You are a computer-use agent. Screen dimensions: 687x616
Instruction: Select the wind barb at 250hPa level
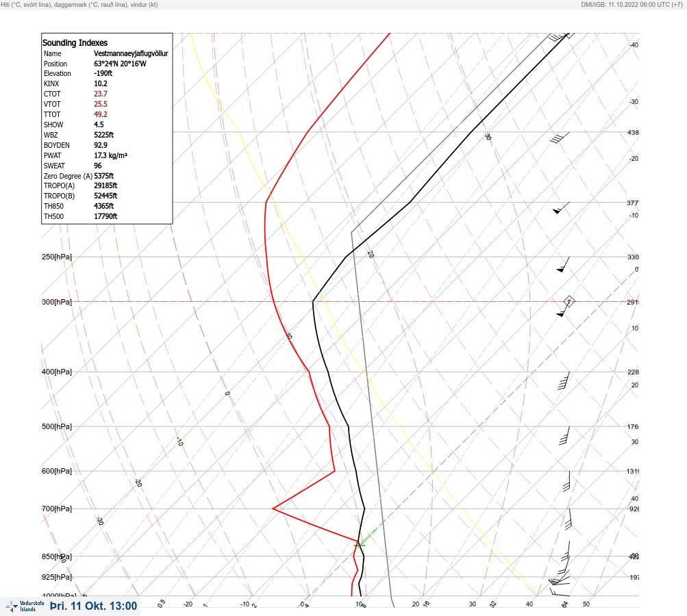coord(563,264)
